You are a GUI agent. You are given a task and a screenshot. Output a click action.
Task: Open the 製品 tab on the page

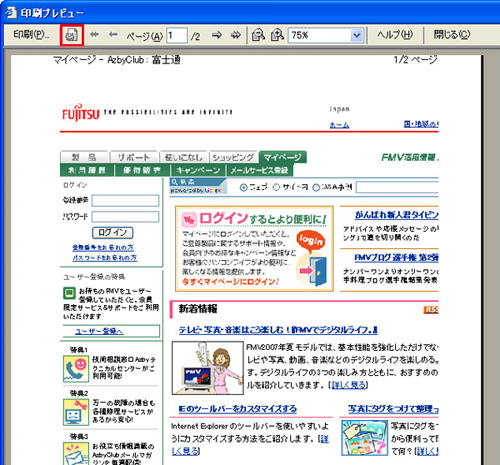84,157
